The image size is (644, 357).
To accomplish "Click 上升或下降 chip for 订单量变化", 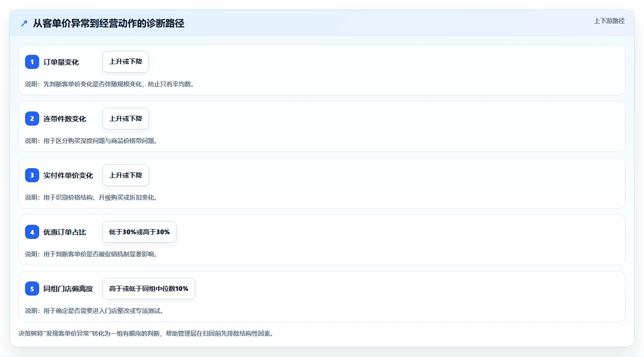I will (126, 62).
